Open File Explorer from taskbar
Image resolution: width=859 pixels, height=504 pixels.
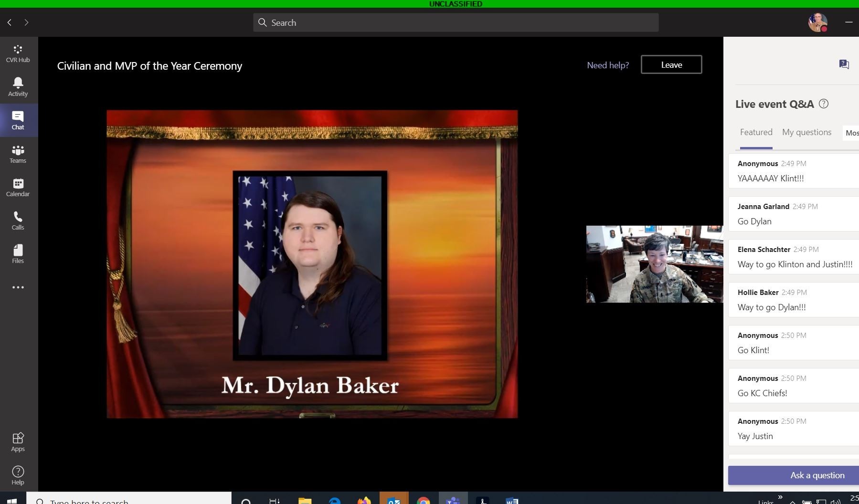click(305, 500)
